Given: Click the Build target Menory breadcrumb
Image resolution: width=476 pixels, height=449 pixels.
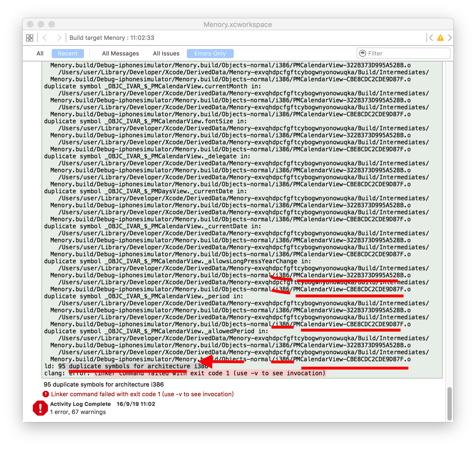Looking at the screenshot, I should (x=112, y=38).
